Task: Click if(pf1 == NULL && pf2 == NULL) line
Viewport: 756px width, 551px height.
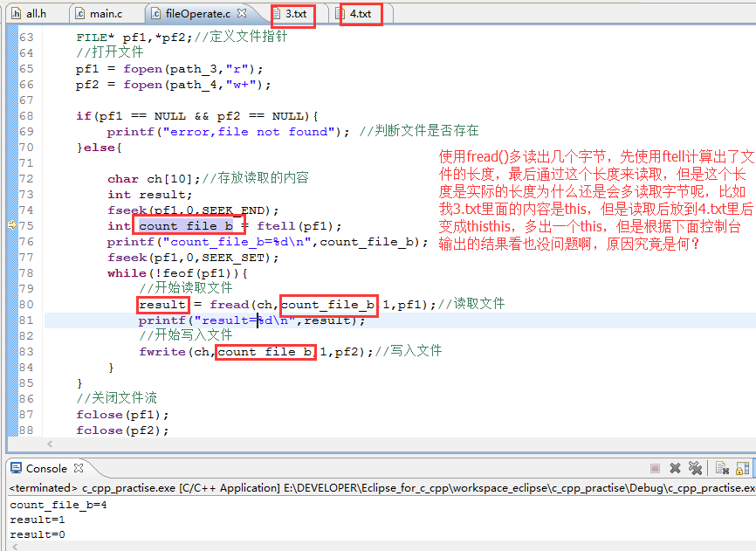Action: [197, 116]
